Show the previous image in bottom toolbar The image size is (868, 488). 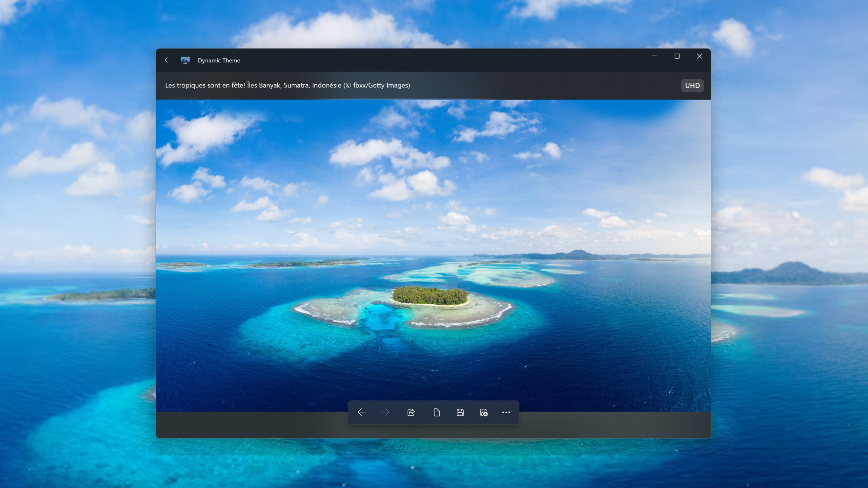[x=362, y=412]
